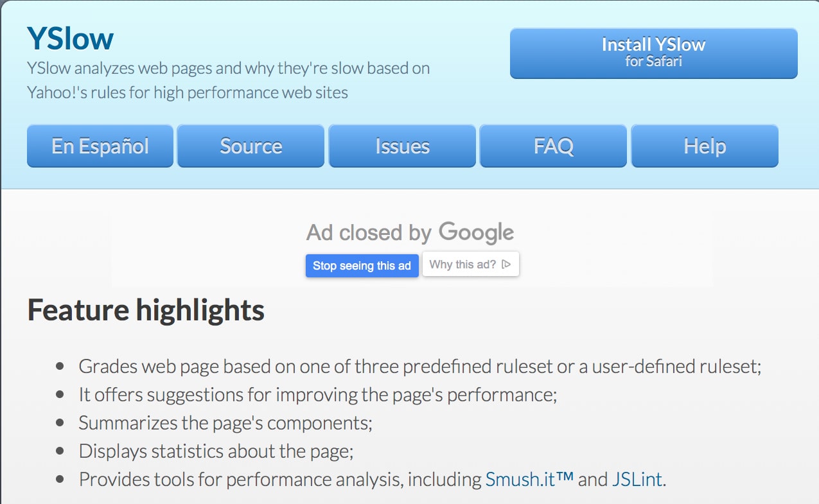Viewport: 819px width, 504px height.
Task: Click the Install YSlow for Safari button
Action: pos(653,53)
